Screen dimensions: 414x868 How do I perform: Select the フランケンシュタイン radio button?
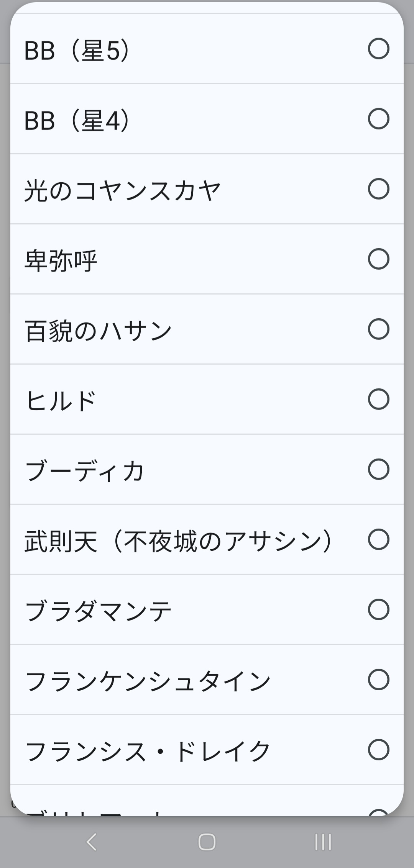pos(378,680)
